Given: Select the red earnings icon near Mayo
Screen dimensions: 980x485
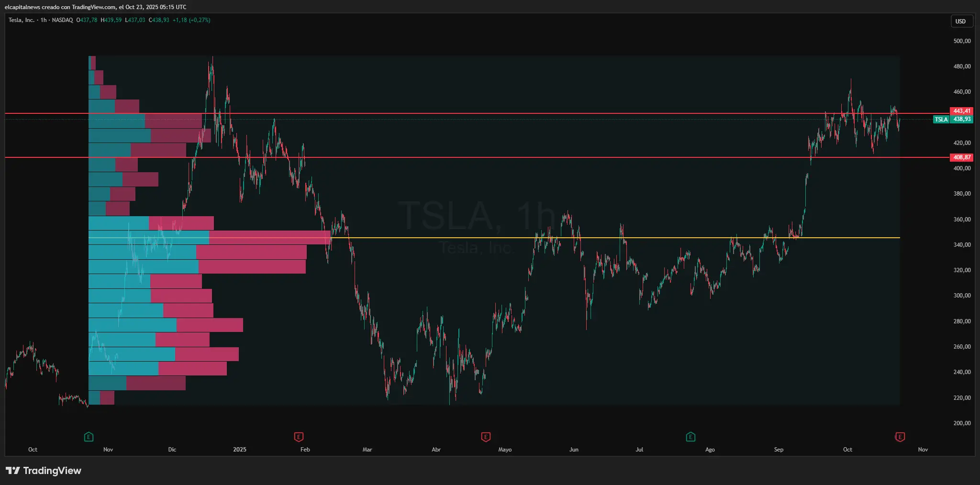Looking at the screenshot, I should 485,437.
